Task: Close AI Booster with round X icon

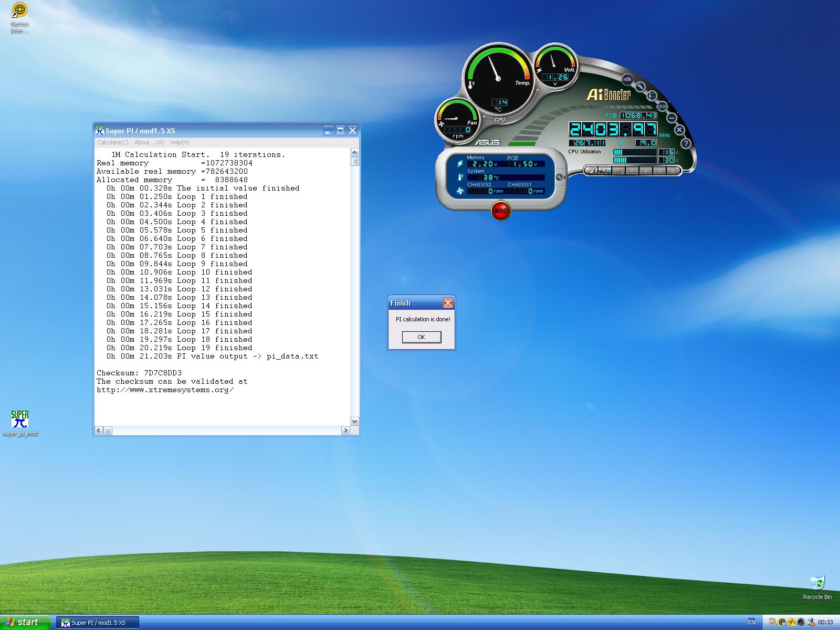Action: 679,130
